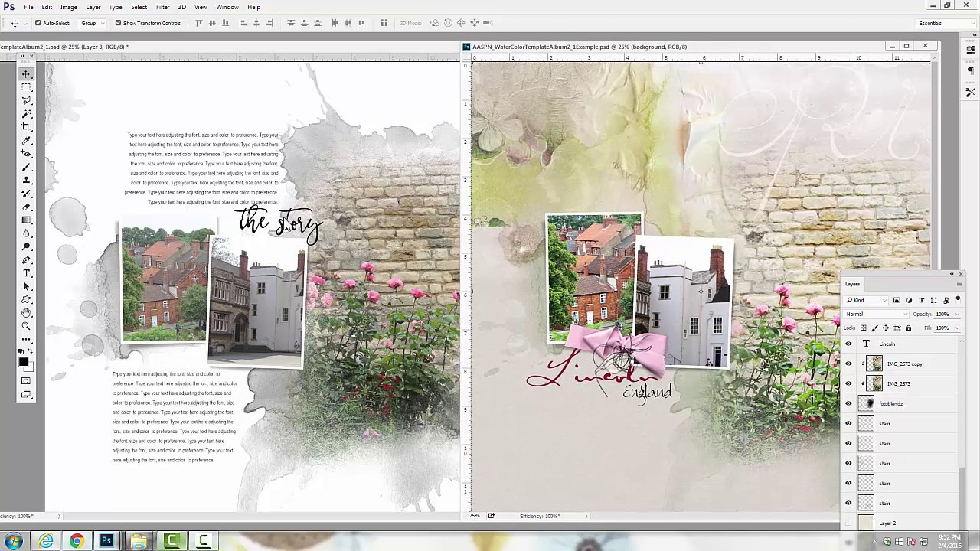This screenshot has width=980, height=551.
Task: Select the Polygonal Lasso tool
Action: (x=26, y=100)
